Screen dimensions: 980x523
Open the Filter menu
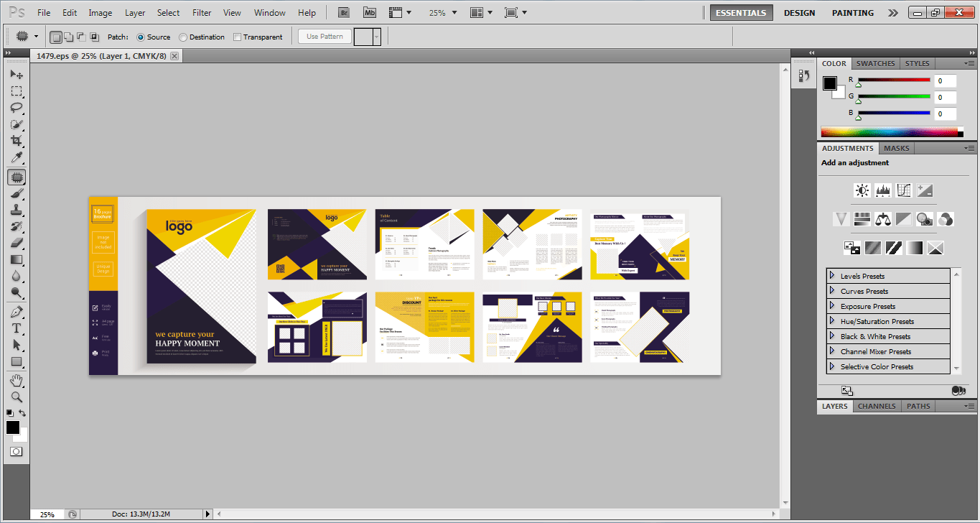(202, 13)
